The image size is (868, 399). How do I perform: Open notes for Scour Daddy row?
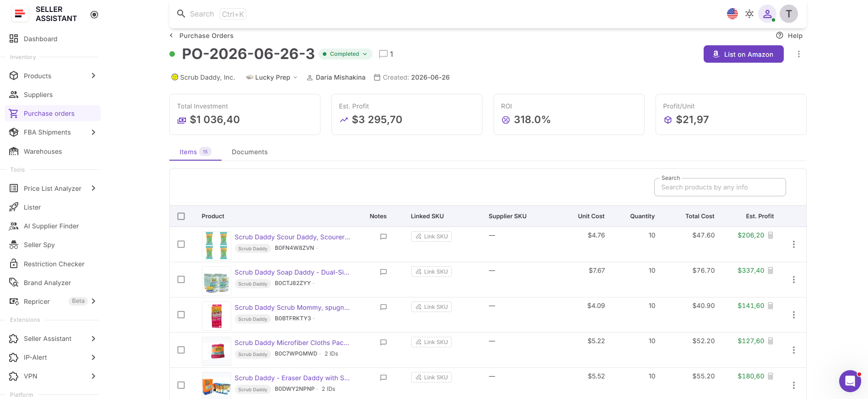click(x=384, y=237)
